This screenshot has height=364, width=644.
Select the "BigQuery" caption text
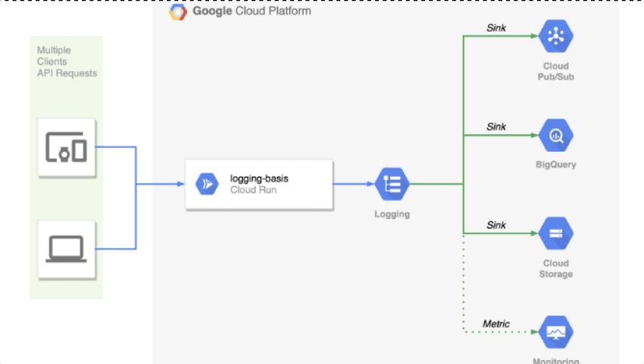click(x=555, y=165)
